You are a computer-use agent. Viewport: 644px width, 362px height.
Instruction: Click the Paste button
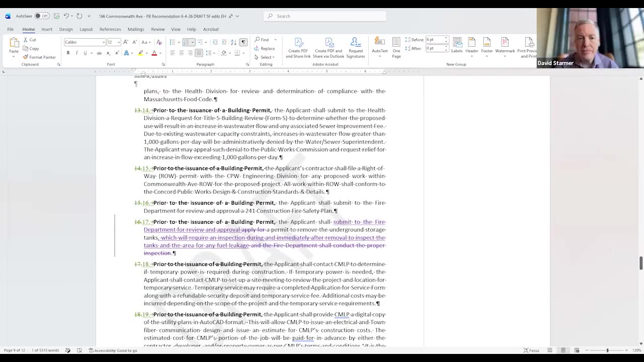pos(14,46)
